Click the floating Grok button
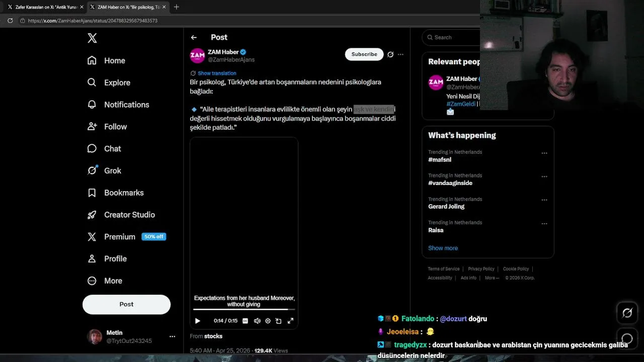The width and height of the screenshot is (644, 362). (x=627, y=313)
